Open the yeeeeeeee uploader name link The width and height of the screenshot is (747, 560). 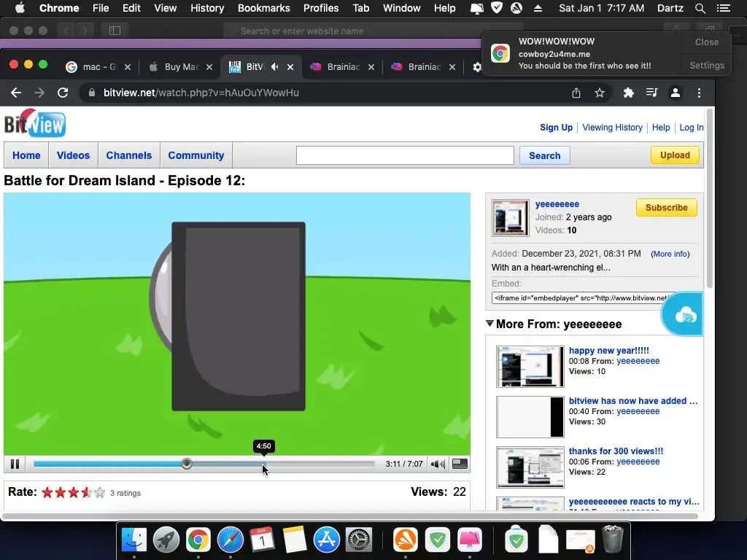coord(557,204)
